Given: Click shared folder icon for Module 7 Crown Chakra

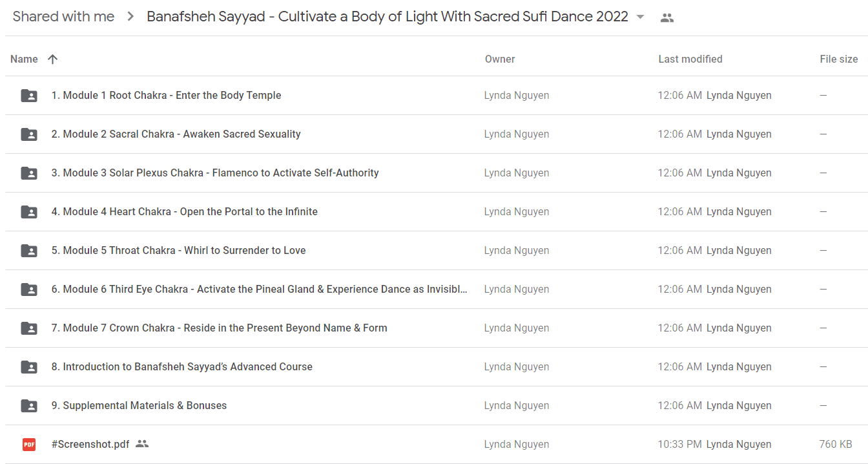Looking at the screenshot, I should coord(29,328).
